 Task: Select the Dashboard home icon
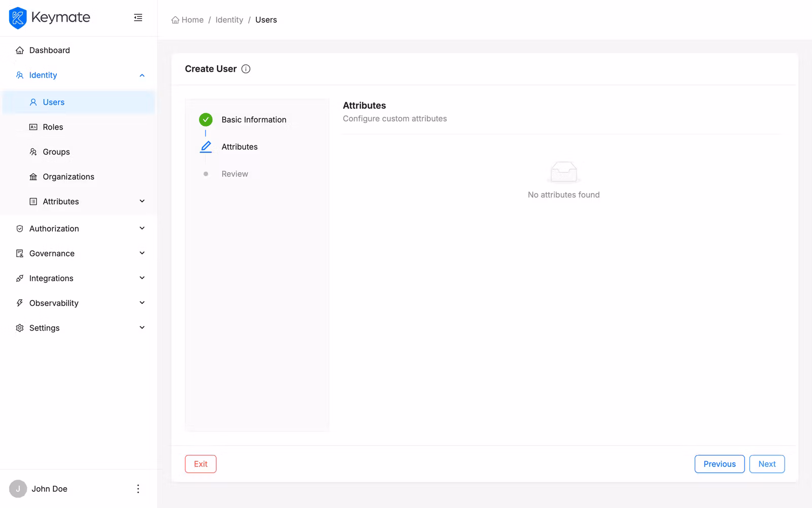click(19, 50)
